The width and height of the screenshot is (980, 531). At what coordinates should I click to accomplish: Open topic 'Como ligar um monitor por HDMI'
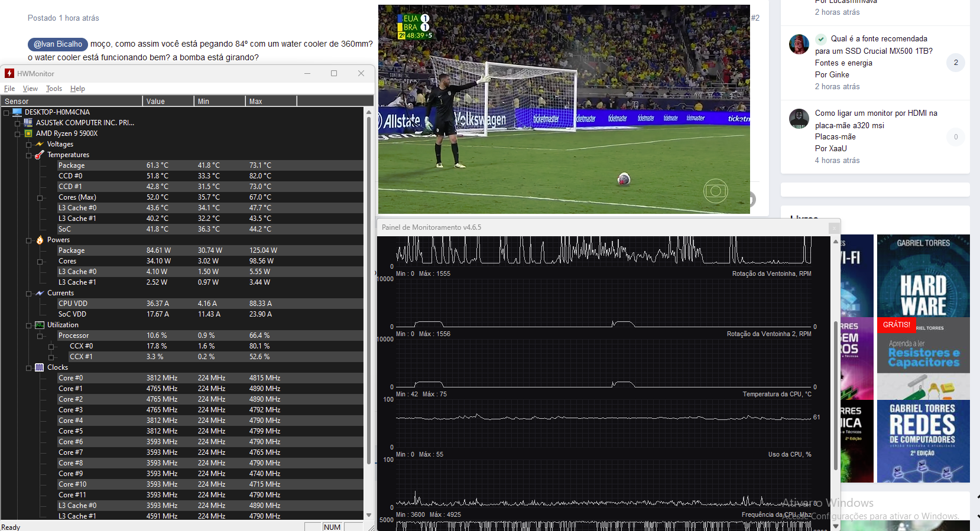coord(876,119)
